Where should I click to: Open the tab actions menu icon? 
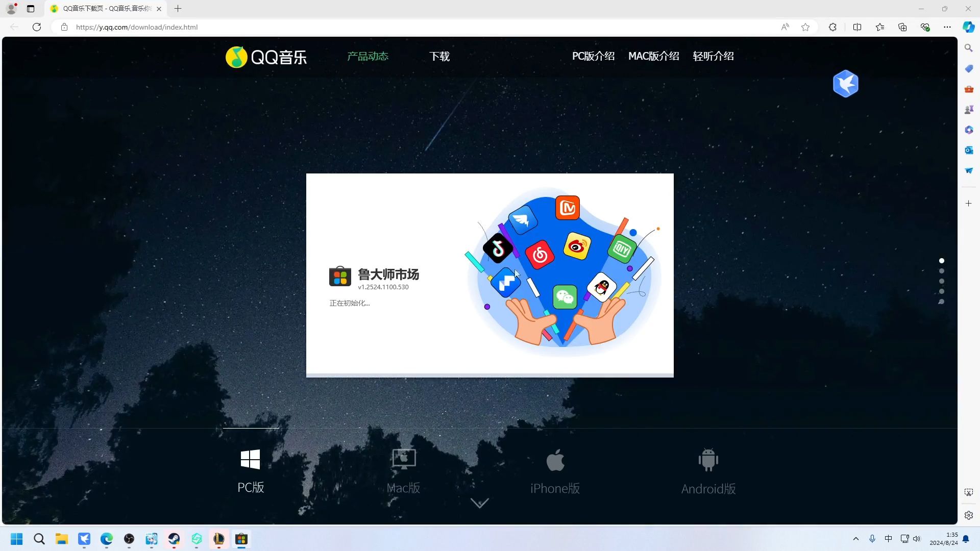click(31, 9)
